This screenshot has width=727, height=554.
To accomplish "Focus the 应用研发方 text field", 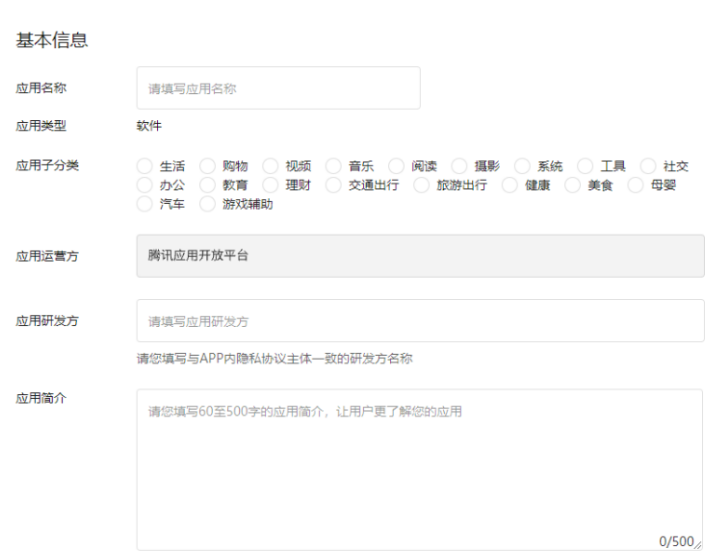I will pos(420,321).
